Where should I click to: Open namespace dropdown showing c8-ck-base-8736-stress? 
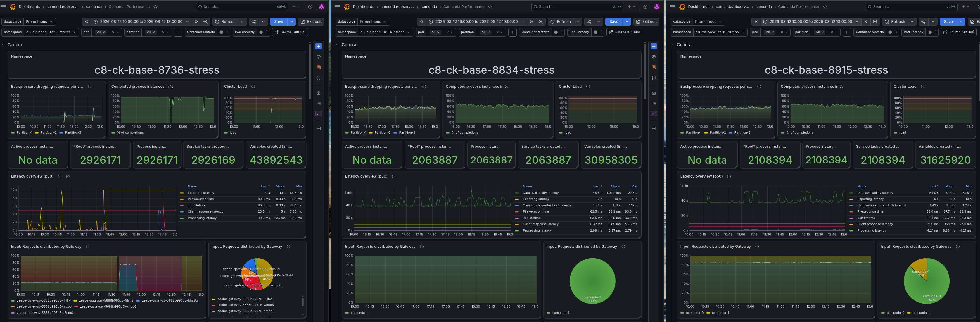click(x=51, y=32)
